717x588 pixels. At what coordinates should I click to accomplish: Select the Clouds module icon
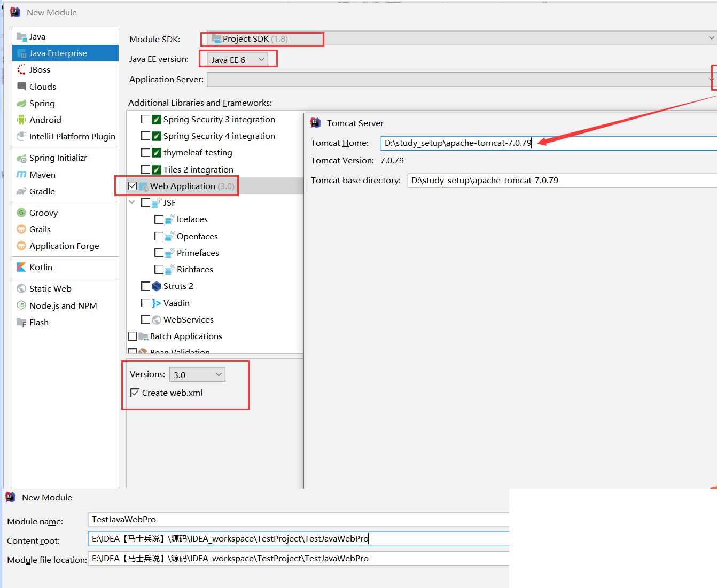[21, 86]
